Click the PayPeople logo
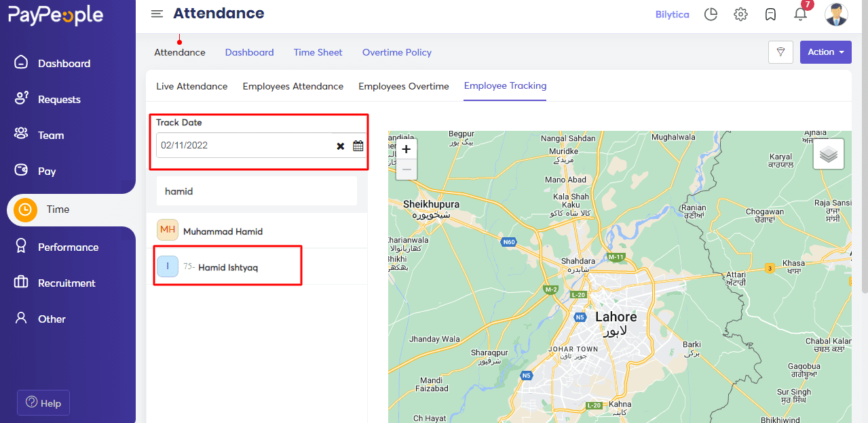868x423 pixels. point(56,15)
